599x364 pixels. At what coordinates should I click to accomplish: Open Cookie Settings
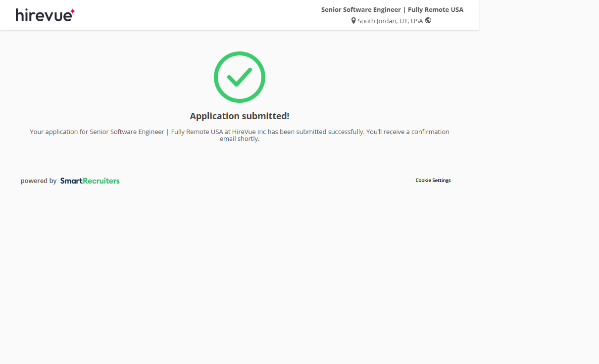coord(433,181)
